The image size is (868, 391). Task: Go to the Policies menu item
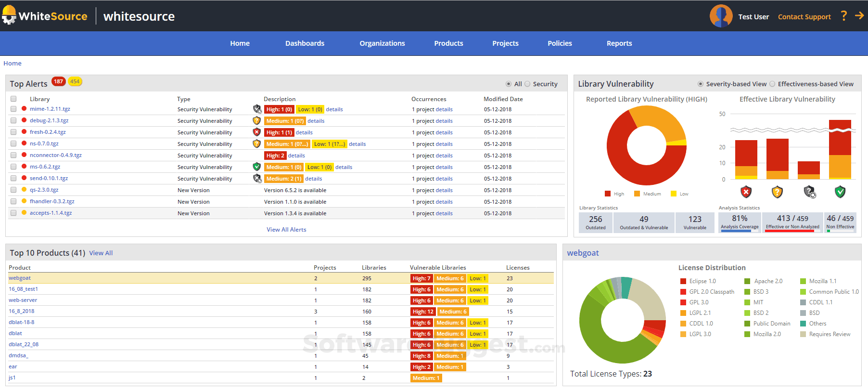(560, 43)
